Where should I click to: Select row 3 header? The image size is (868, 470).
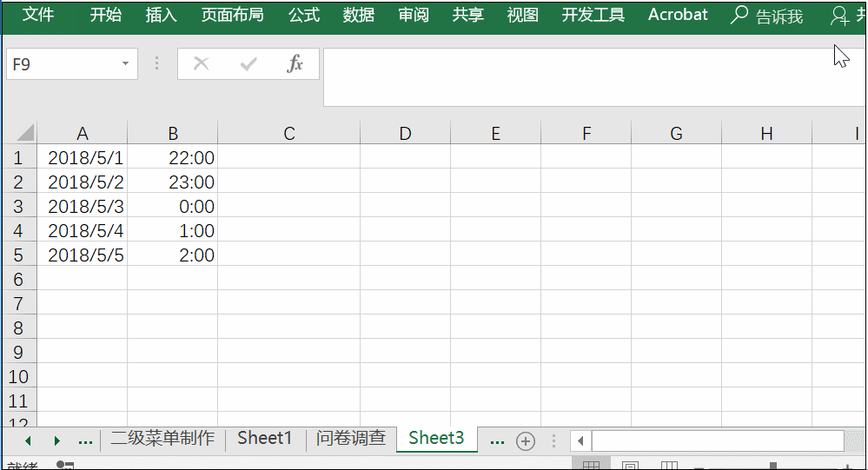[19, 207]
